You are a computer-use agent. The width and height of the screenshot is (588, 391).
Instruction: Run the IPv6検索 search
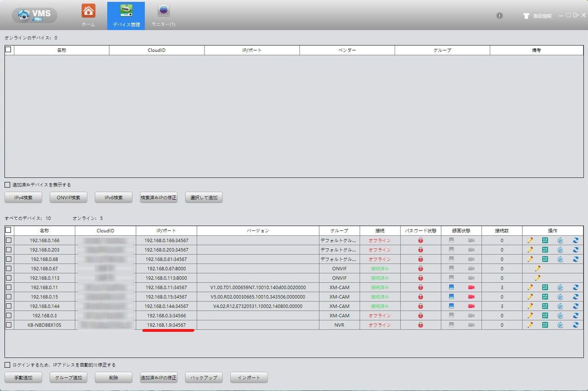pos(113,198)
